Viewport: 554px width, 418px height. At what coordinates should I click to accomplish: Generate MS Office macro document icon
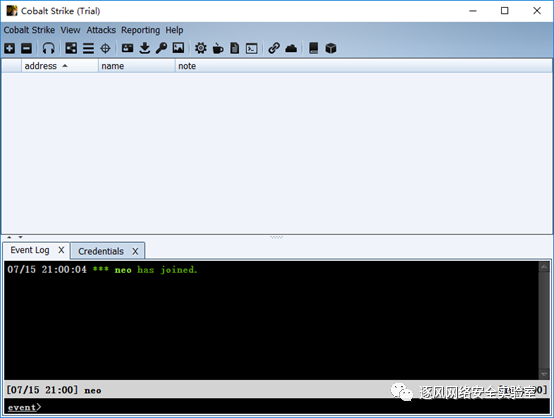coord(235,48)
